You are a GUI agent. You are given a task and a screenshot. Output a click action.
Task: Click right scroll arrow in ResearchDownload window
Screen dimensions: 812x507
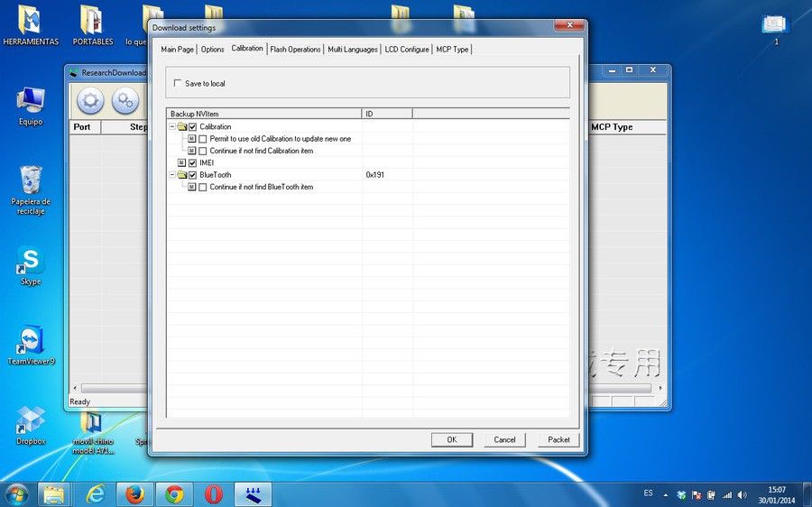[660, 388]
